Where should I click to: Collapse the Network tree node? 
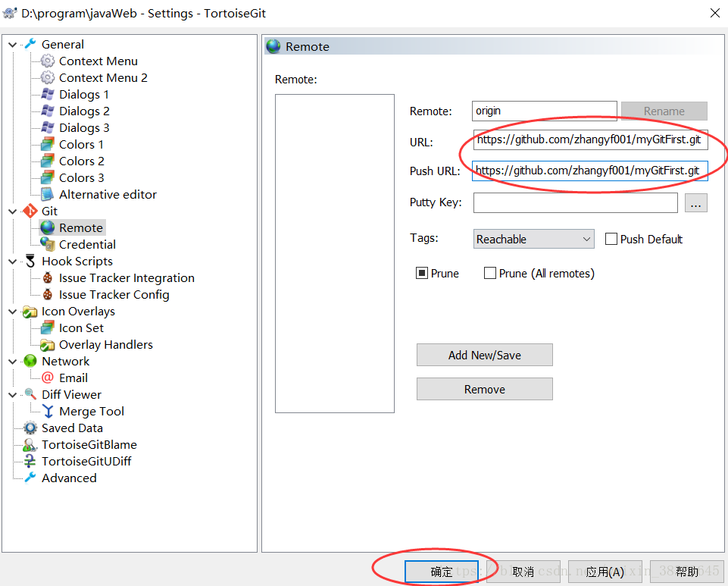coord(13,362)
